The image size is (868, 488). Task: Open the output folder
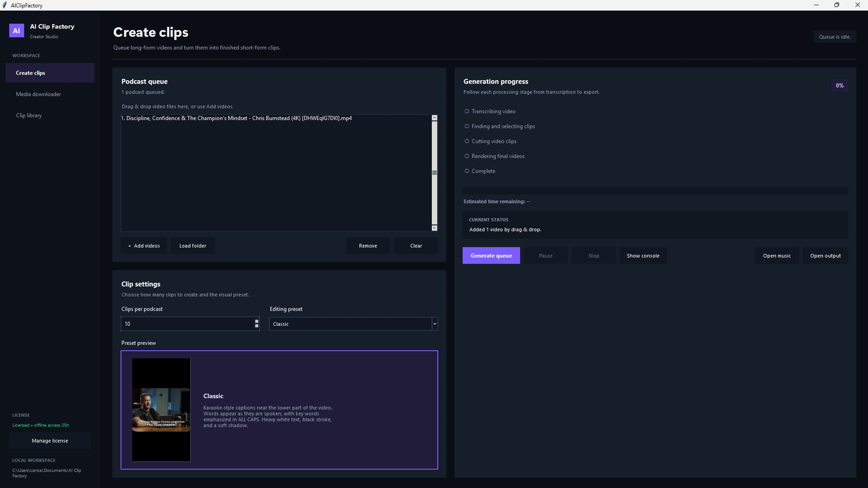(x=825, y=256)
